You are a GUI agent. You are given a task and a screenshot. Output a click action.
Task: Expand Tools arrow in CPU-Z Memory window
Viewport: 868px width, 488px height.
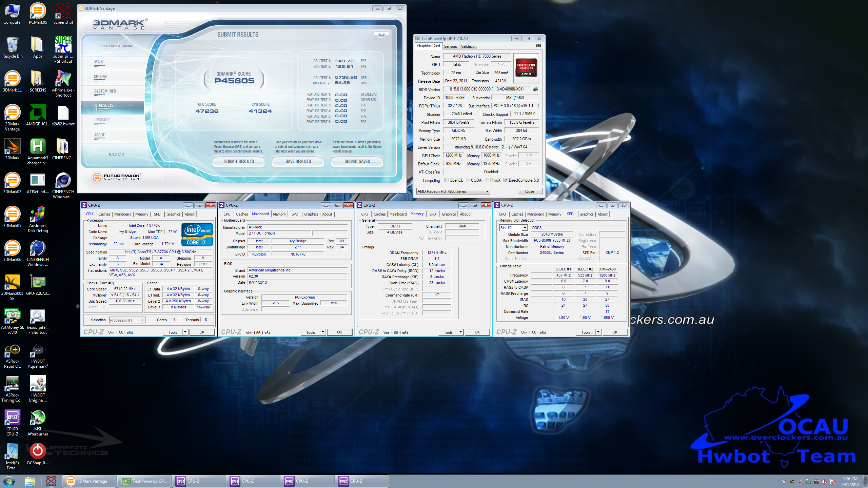click(x=461, y=332)
